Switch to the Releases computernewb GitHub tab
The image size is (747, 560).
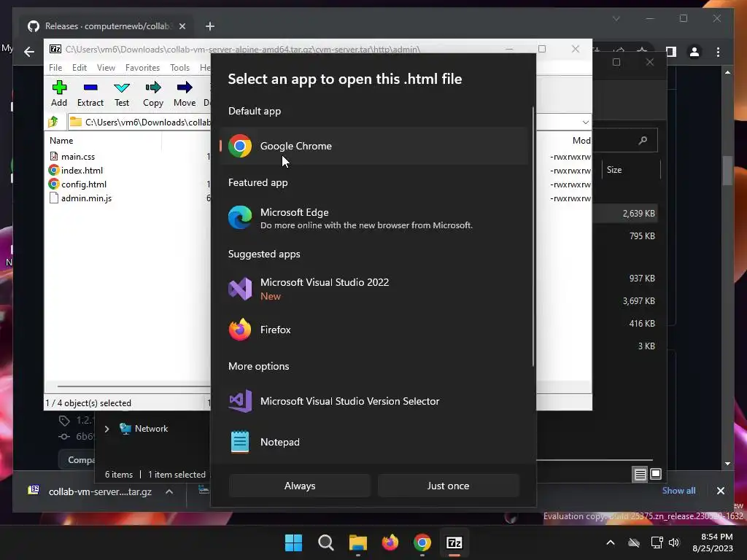point(106,26)
